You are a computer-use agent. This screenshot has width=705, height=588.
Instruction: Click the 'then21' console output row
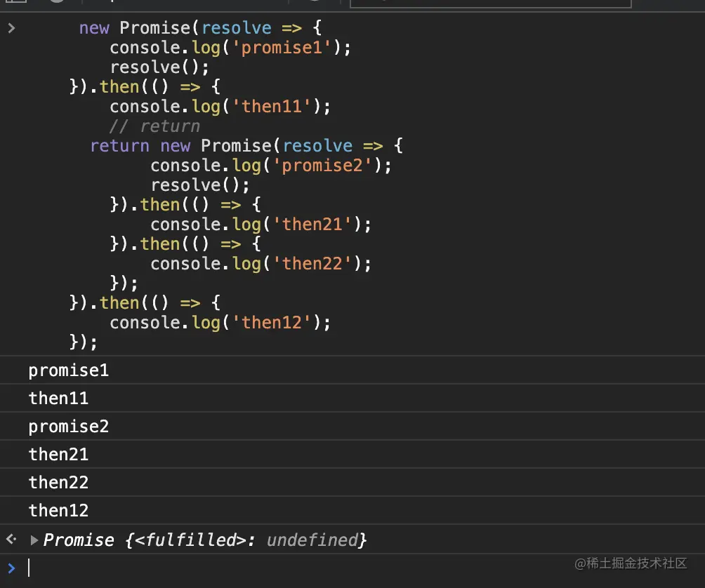352,454
